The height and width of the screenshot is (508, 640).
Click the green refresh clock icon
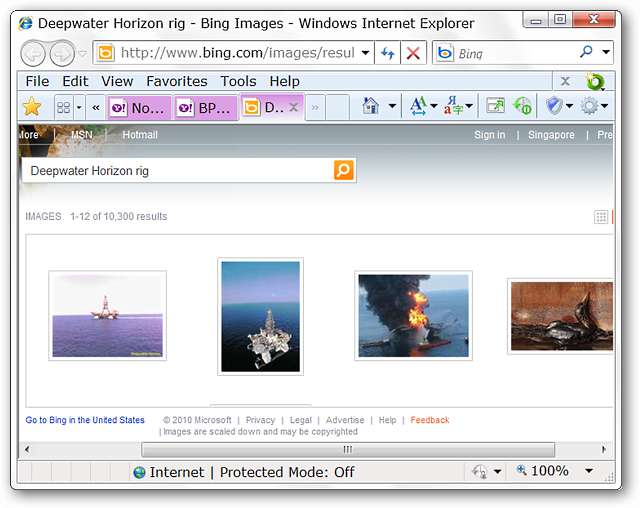click(x=522, y=106)
